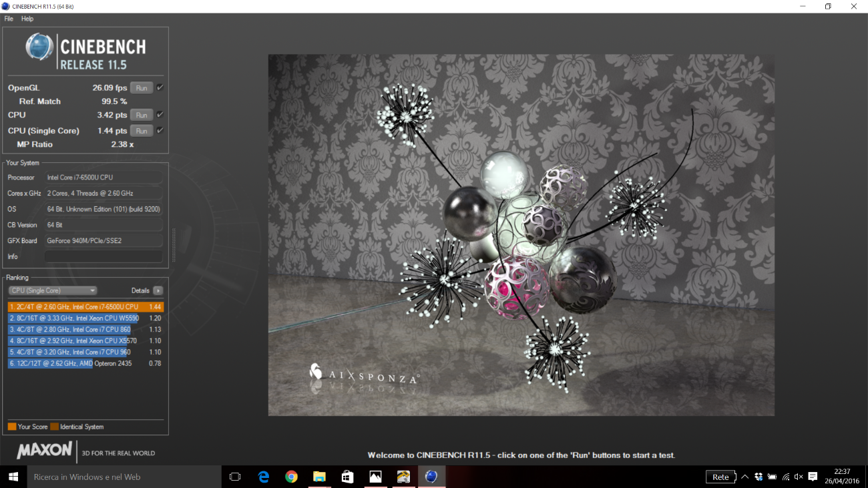
Task: Select the Intel Core i7-6500U ranking row
Action: (x=85, y=306)
